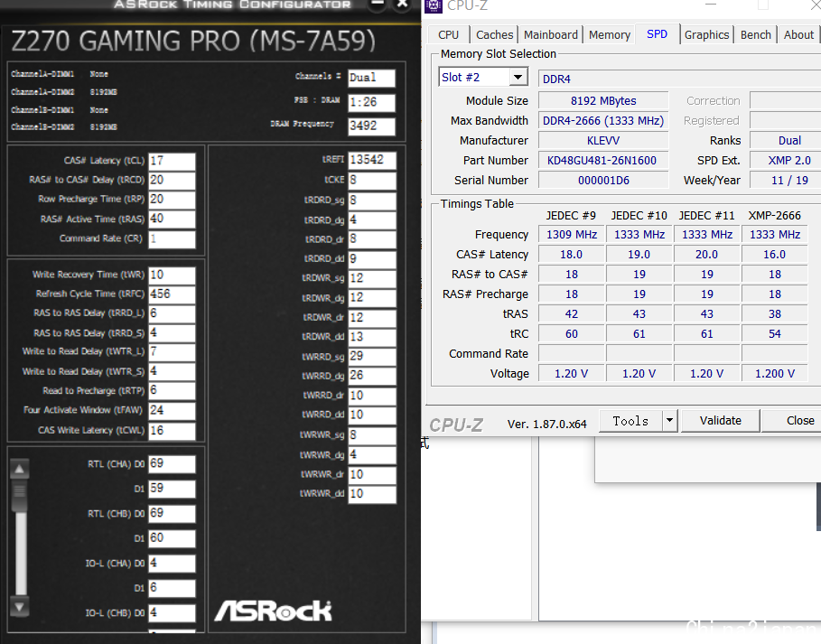Click the RAS# to CAS# Delay (tRCD) field

[x=172, y=180]
